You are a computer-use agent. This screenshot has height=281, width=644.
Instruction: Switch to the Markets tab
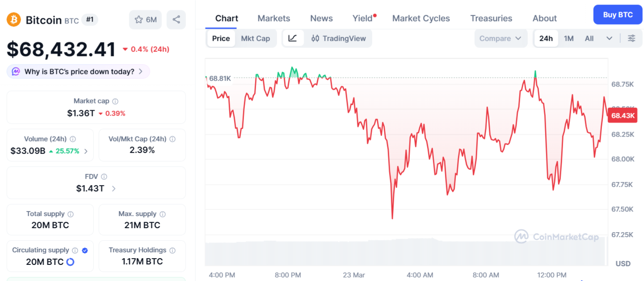[274, 18]
